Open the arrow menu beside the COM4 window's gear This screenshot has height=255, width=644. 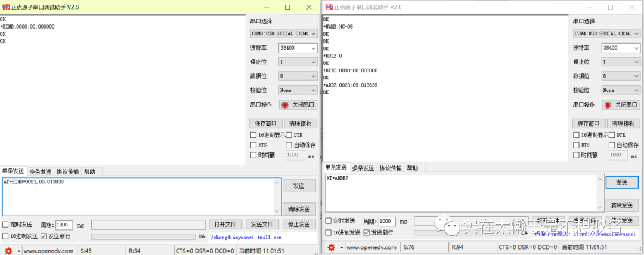click(x=341, y=247)
